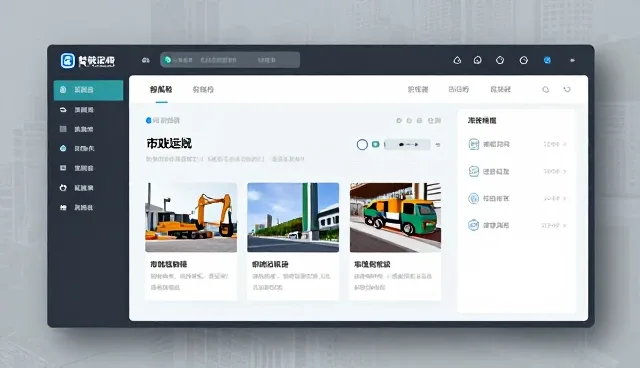This screenshot has width=640, height=368.
Task: Click the fourth list icon in right panel
Action: pos(473,225)
